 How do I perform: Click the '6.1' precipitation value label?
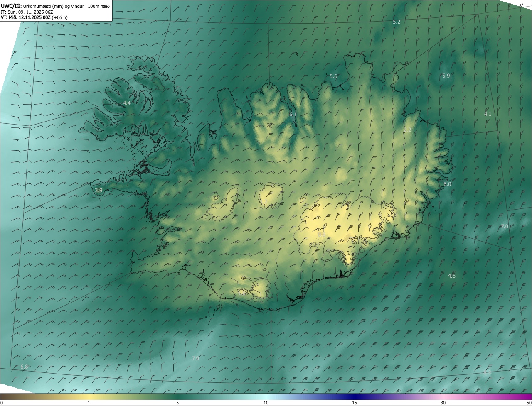tap(293, 114)
